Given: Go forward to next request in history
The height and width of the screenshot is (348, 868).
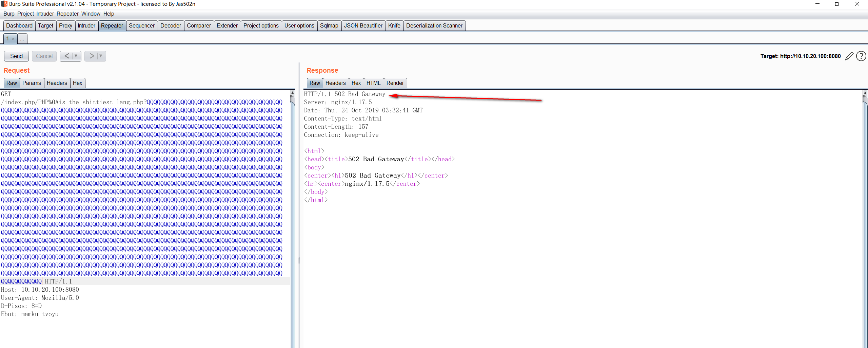Looking at the screenshot, I should [x=92, y=56].
